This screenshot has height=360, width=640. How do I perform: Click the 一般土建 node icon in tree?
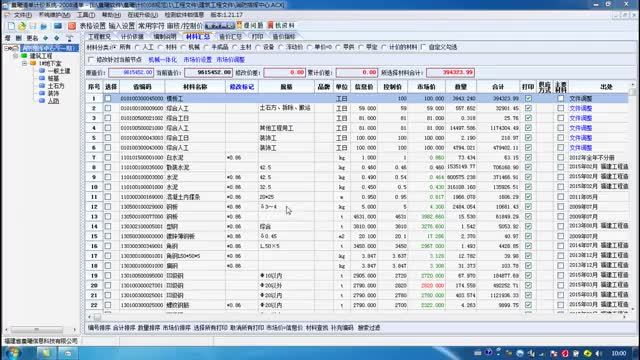42,71
